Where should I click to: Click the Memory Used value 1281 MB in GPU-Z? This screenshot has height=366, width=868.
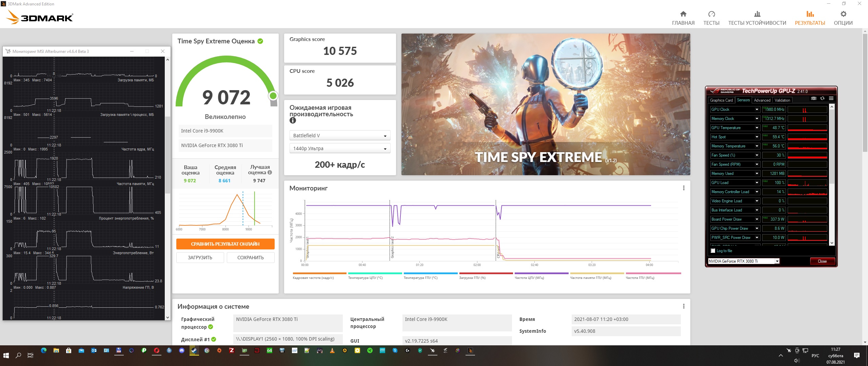point(773,174)
